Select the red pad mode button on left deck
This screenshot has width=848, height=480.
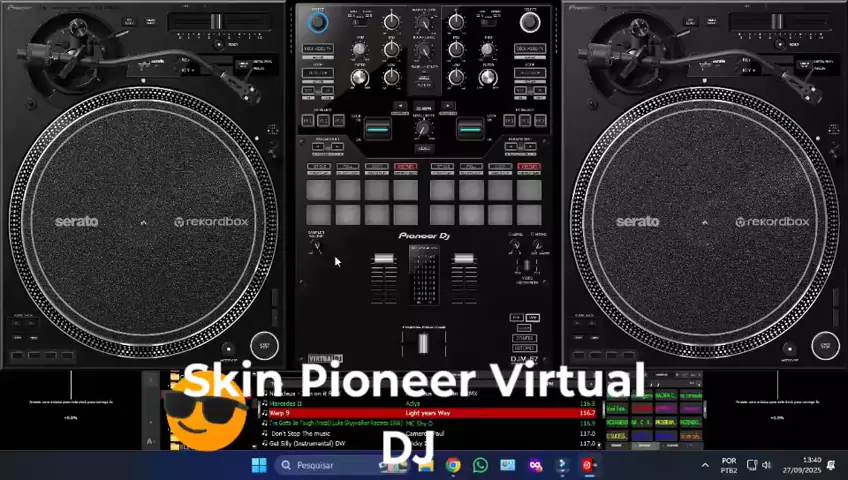(406, 166)
